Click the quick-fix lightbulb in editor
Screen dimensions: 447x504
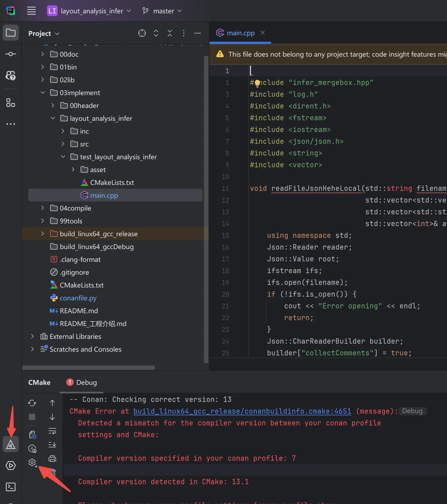(257, 83)
